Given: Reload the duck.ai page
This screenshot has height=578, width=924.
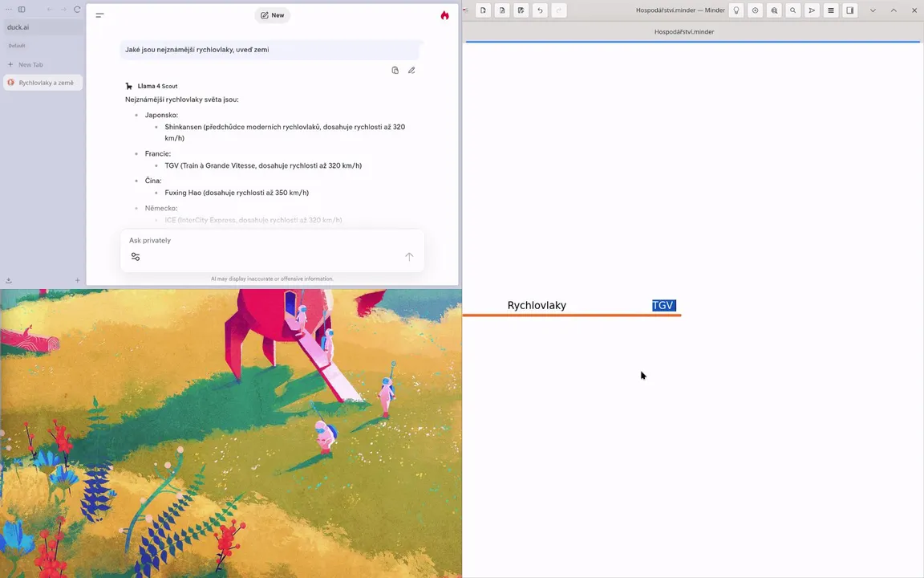Looking at the screenshot, I should point(77,10).
